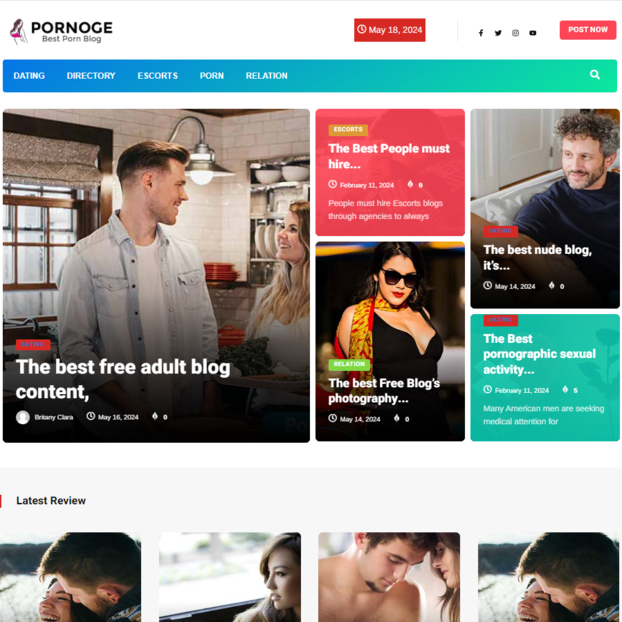Open the Facebook social icon

[481, 33]
